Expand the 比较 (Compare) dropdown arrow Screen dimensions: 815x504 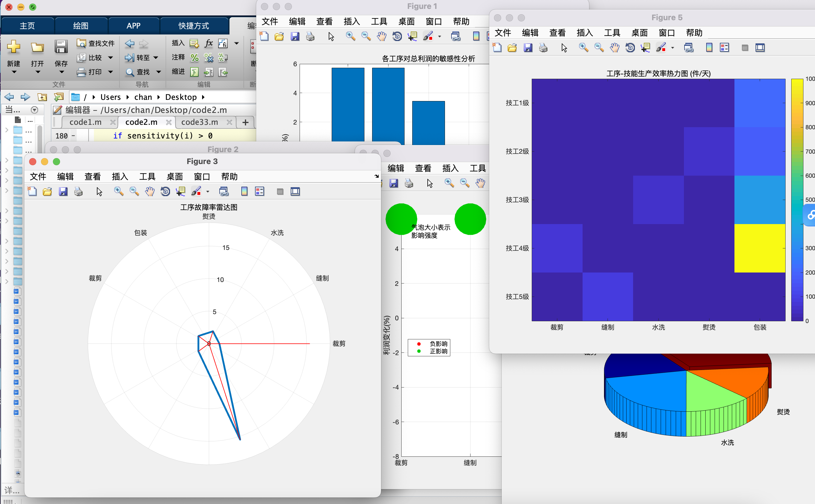[111, 58]
